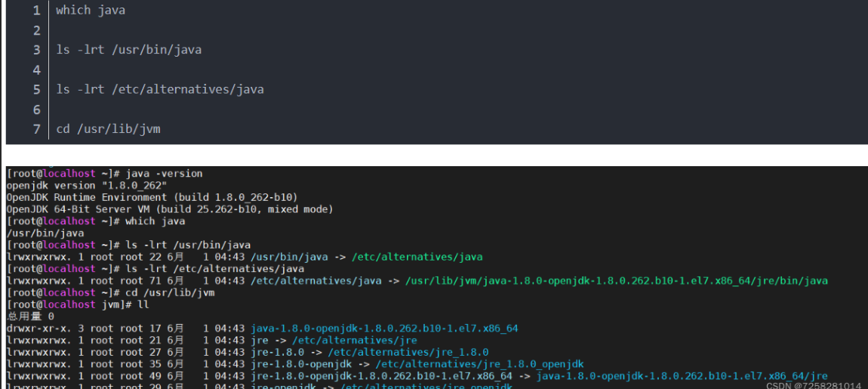Click the "jre-1.8.0" symlink name in listing
Image resolution: width=868 pixels, height=389 pixels.
pos(277,352)
